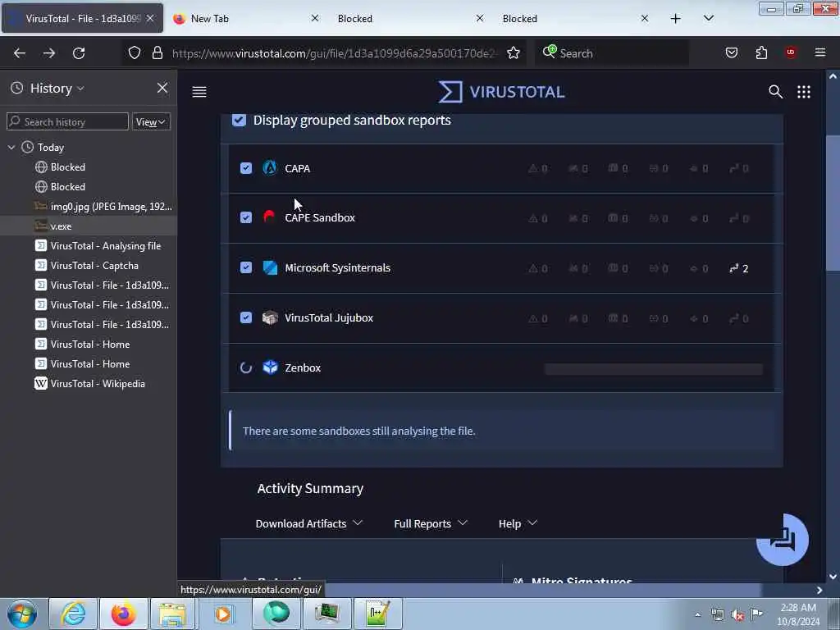Open VirusTotal - Wikipedia history entry
840x630 pixels.
click(x=89, y=384)
